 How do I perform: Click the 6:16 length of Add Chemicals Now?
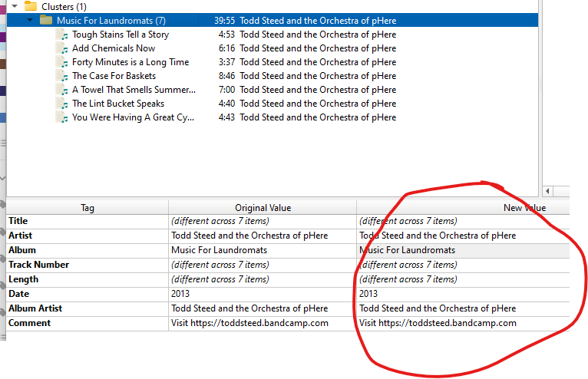[226, 48]
